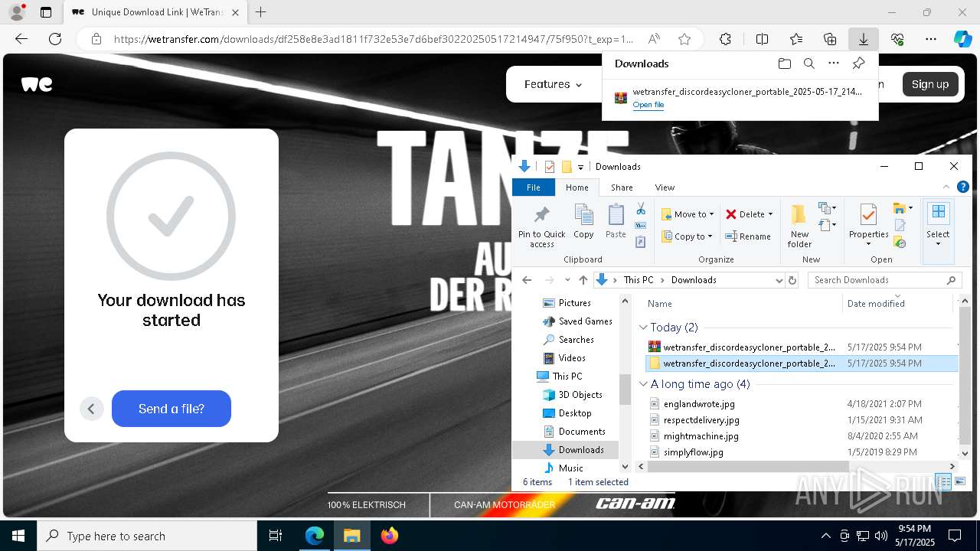This screenshot has width=980, height=551.
Task: Minimize the Explorer ribbon chevron
Action: coord(948,187)
